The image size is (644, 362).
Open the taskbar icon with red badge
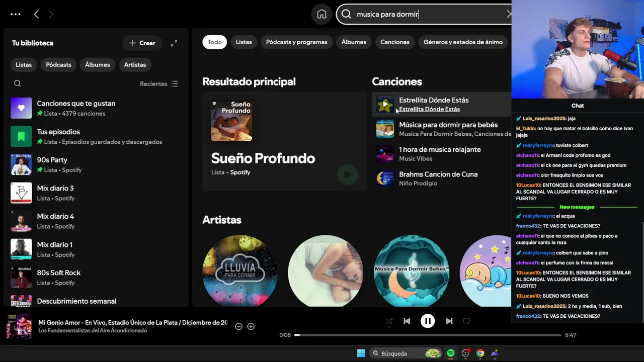coord(465,353)
